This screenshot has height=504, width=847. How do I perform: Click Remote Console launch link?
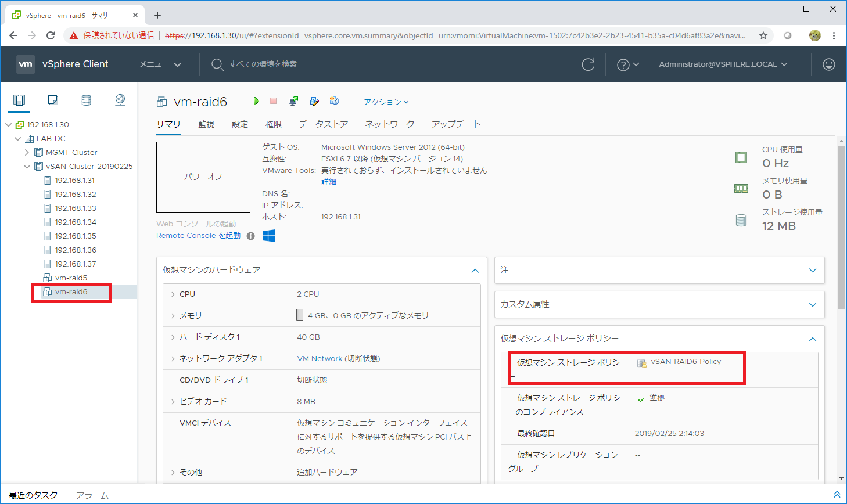198,236
